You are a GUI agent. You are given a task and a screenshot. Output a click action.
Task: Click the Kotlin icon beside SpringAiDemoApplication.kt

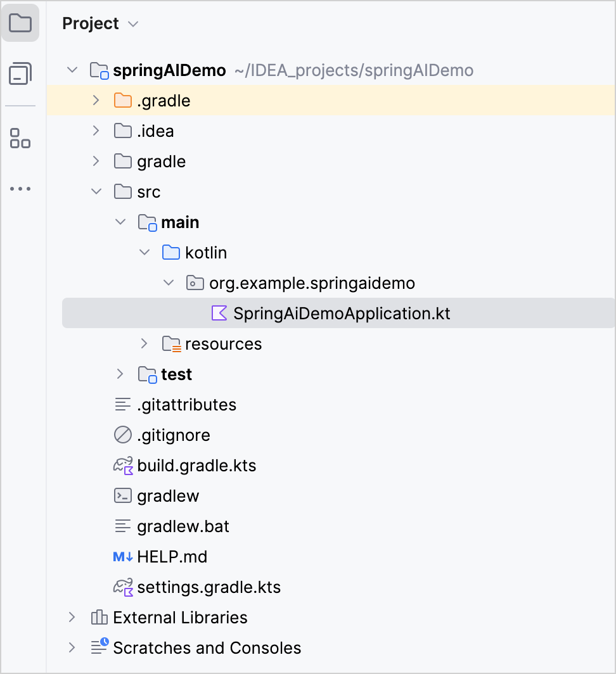tap(218, 313)
